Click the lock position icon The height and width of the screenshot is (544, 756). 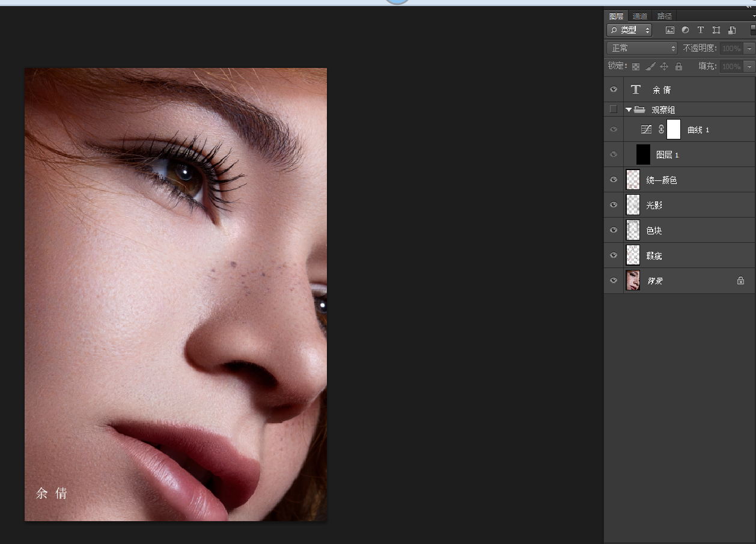tap(664, 67)
